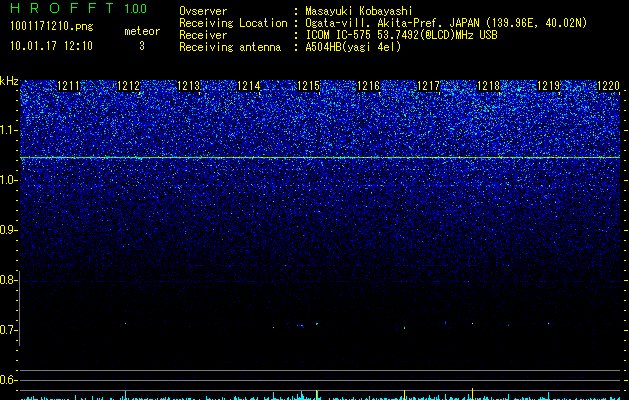Click the date stamp 10.01.17 12:10

(51, 46)
